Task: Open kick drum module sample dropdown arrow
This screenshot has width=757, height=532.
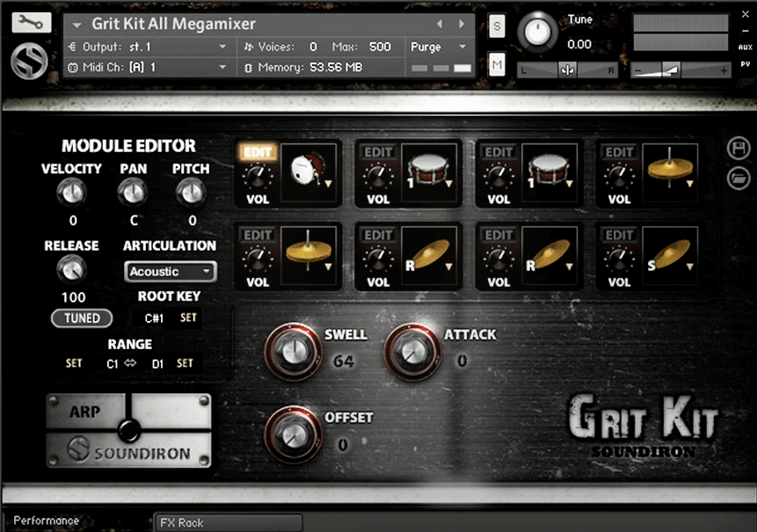Action: click(x=328, y=184)
